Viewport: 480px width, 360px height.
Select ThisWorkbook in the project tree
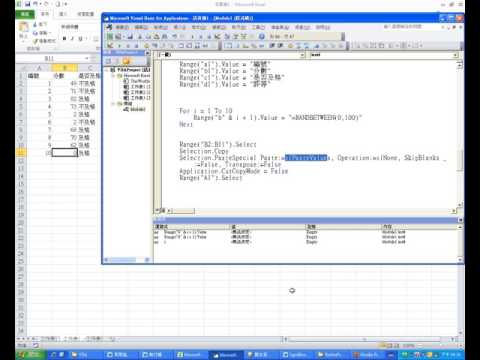click(x=137, y=81)
